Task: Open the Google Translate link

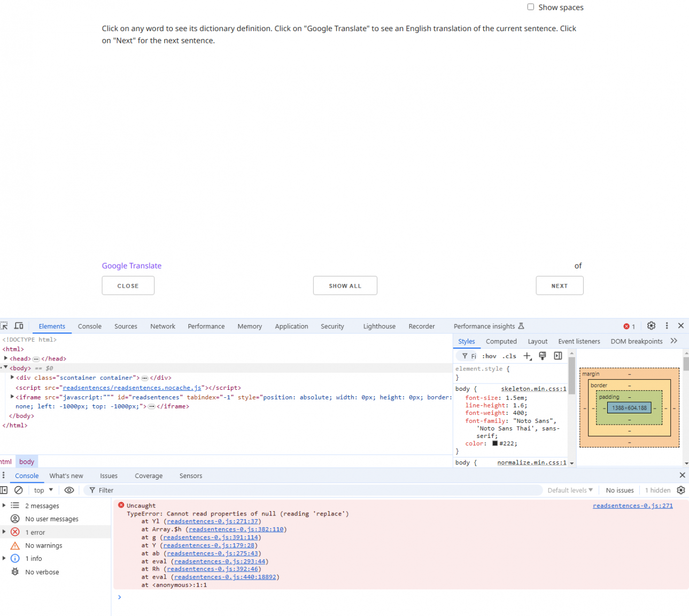Action: tap(131, 266)
